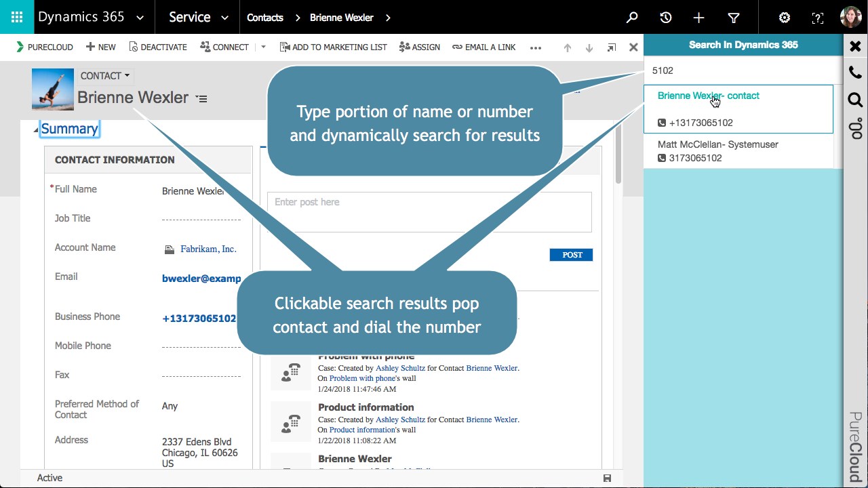Pop out the record in a new window
This screenshot has height=488, width=868.
pos(612,47)
